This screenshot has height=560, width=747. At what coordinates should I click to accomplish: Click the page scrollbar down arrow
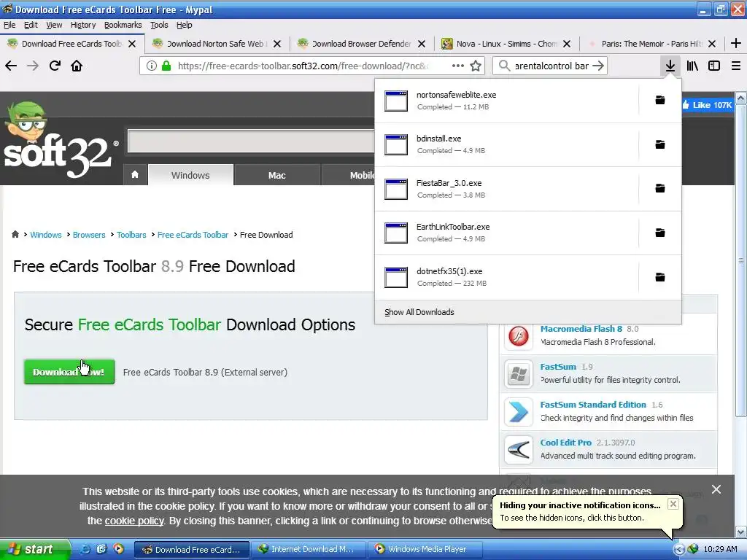coord(741,532)
